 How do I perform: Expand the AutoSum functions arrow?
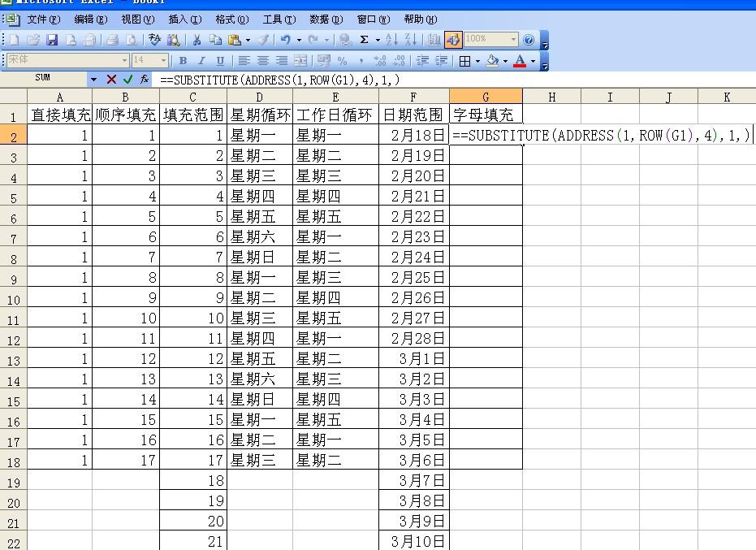tap(378, 40)
